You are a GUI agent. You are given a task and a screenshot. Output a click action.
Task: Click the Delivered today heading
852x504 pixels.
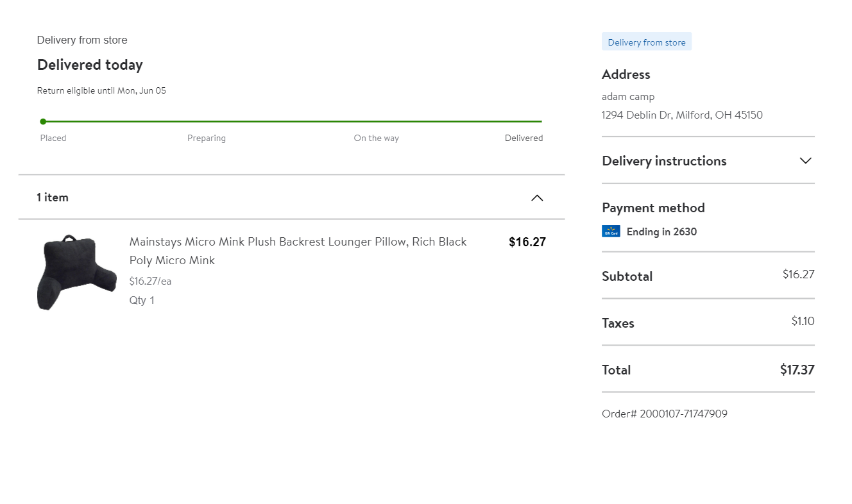[90, 65]
